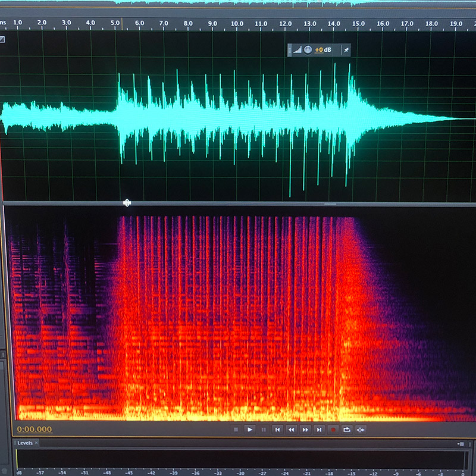The image size is (476, 476).
Task: Open the Levels panel options menu
Action: [461, 444]
